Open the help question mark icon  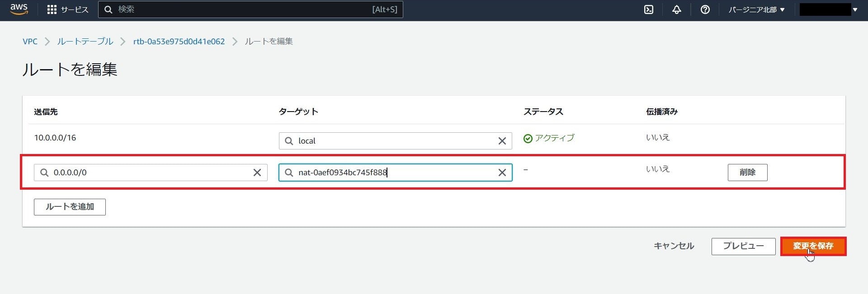(705, 9)
